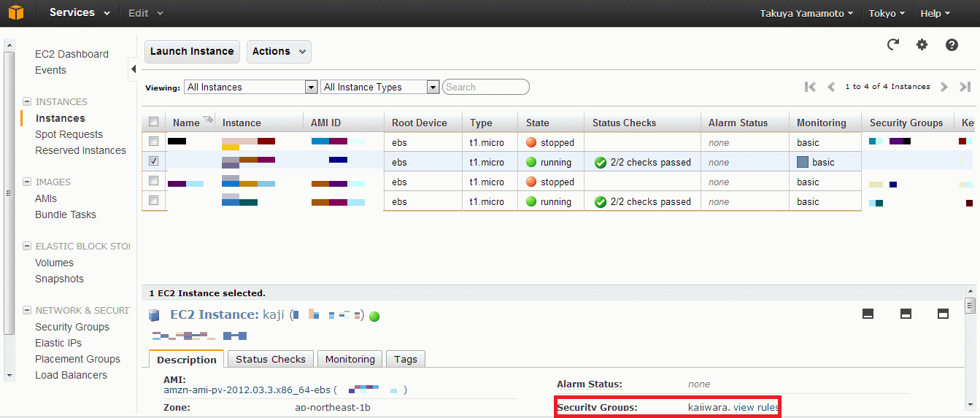The height and width of the screenshot is (418, 980).
Task: Go to first page of instances
Action: [x=810, y=87]
